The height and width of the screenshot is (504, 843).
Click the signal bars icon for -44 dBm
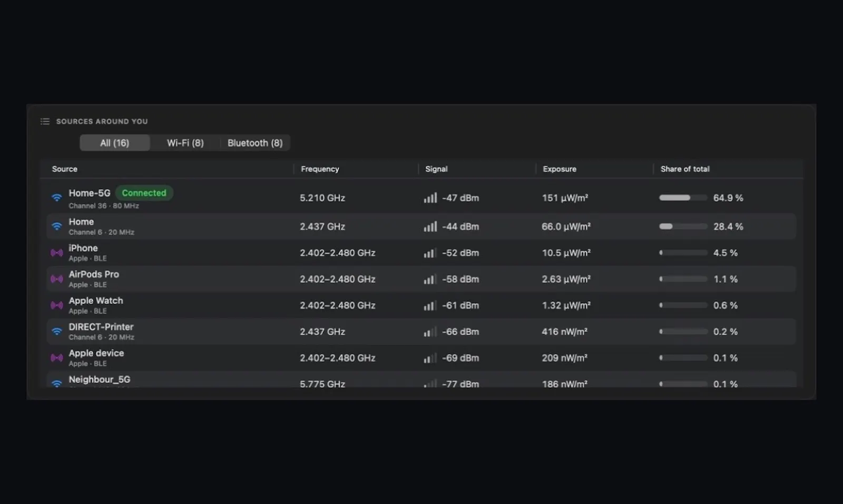coord(430,226)
